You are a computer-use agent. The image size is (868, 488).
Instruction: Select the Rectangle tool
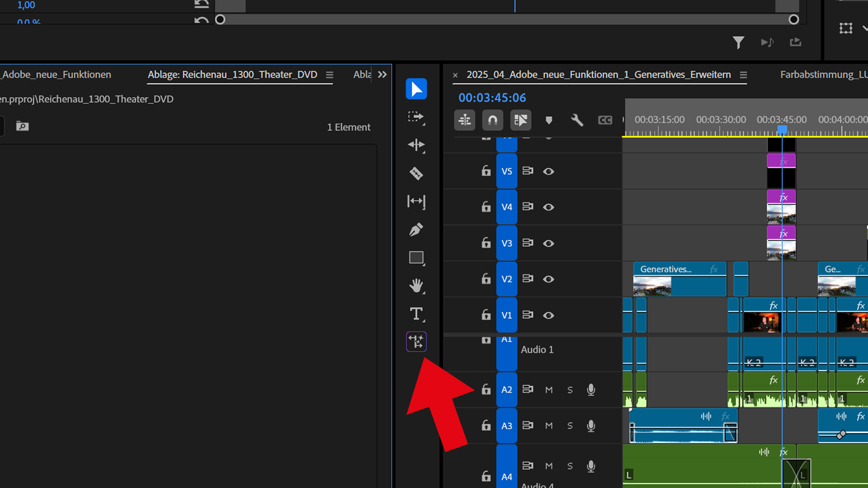point(416,258)
